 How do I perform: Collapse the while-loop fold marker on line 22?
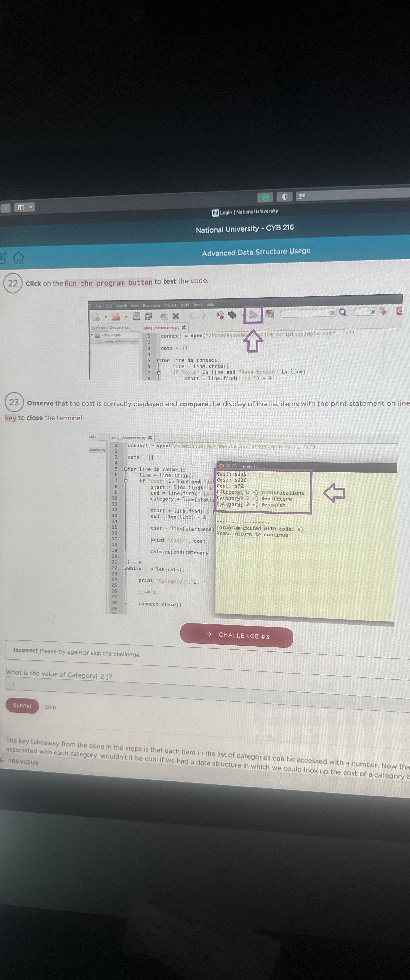(125, 568)
